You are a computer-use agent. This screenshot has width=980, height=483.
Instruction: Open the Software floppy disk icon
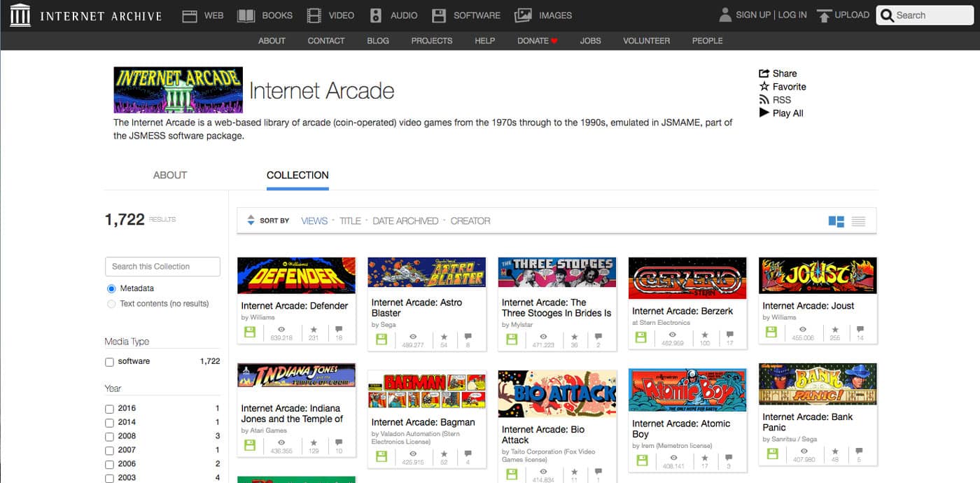tap(439, 15)
